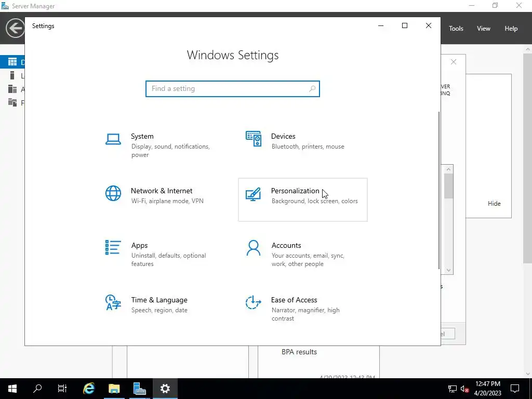Open Time & Language settings
Image resolution: width=532 pixels, height=399 pixels.
tap(163, 309)
